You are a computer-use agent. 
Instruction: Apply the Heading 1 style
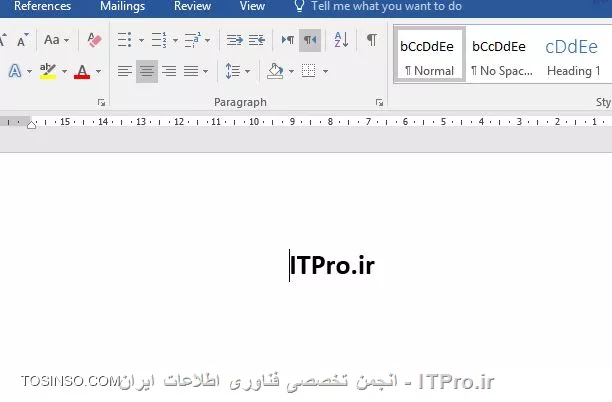(573, 54)
